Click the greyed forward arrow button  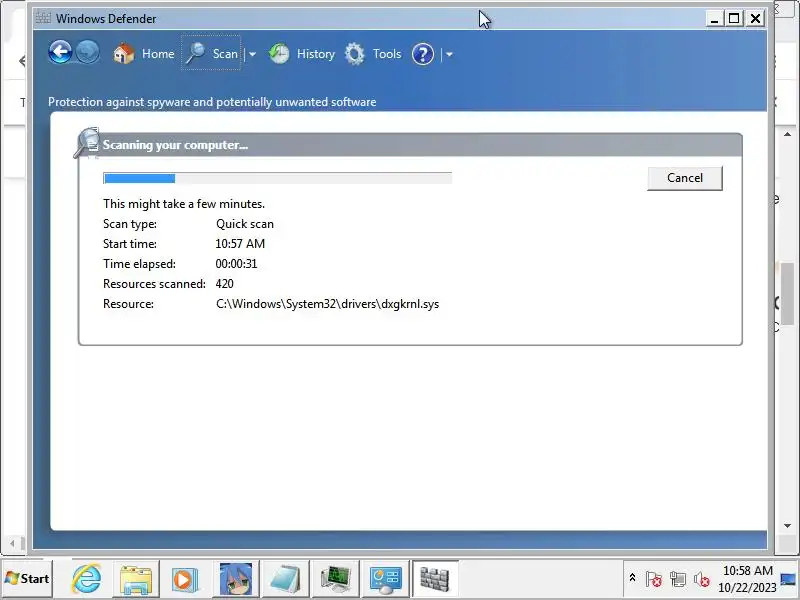point(88,53)
